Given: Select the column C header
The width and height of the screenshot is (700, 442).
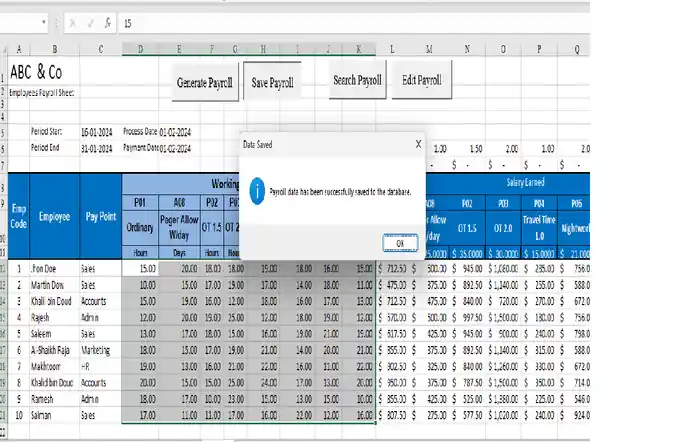Looking at the screenshot, I should click(x=100, y=49).
